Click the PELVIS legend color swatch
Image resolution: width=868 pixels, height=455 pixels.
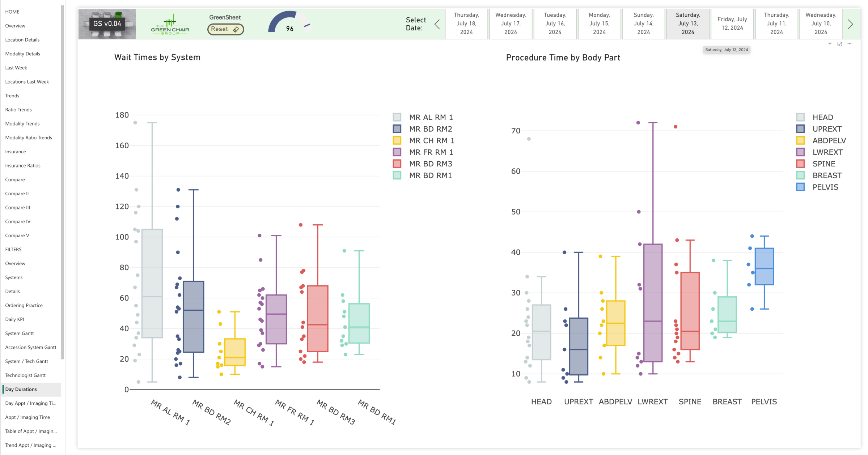(x=800, y=187)
